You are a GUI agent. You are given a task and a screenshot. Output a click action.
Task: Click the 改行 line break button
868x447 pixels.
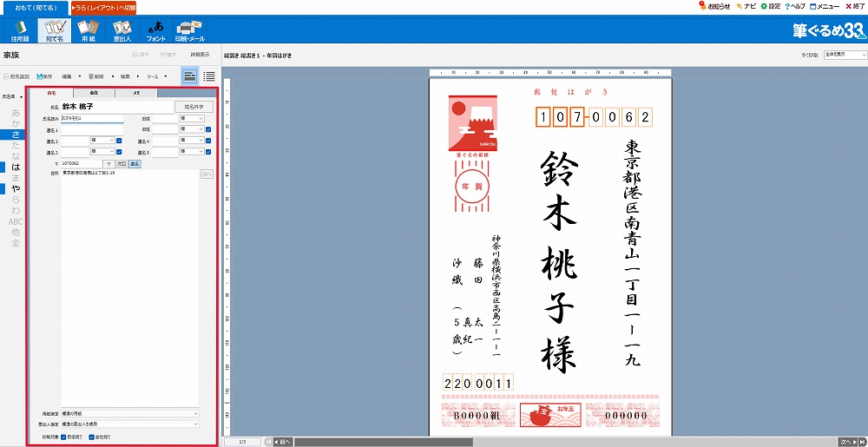[207, 174]
